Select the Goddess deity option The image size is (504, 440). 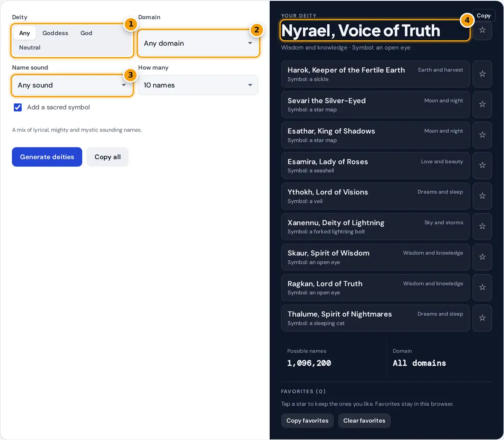point(55,33)
